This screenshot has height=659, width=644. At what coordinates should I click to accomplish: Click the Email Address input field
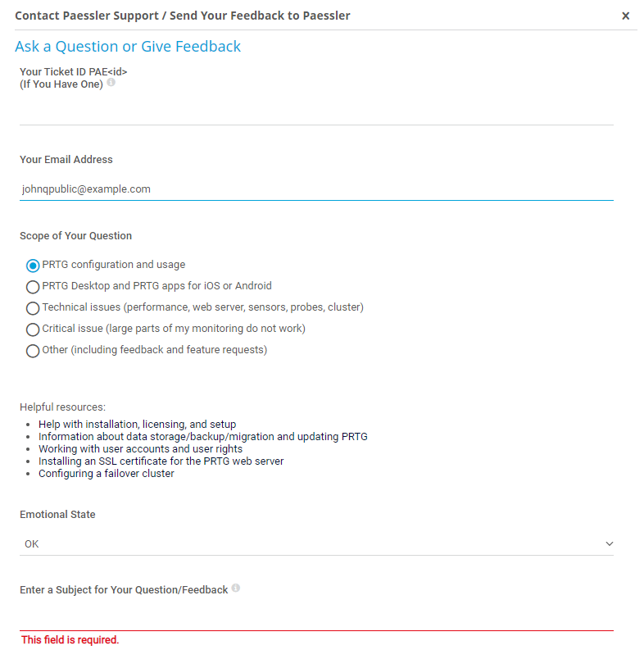pos(316,189)
